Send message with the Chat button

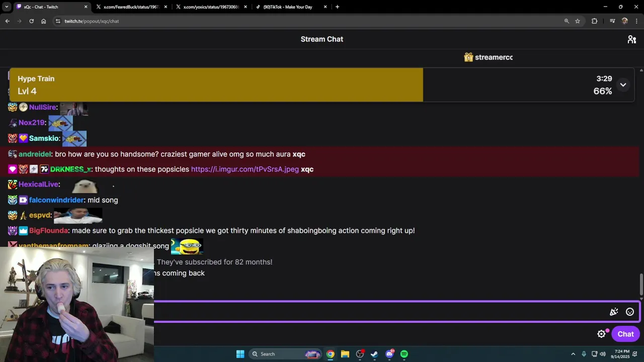tap(625, 334)
